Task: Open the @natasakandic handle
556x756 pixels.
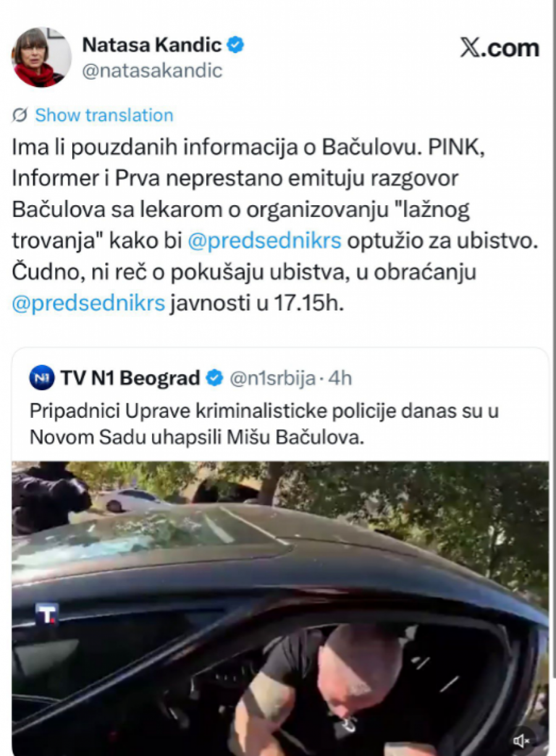Action: tap(152, 70)
